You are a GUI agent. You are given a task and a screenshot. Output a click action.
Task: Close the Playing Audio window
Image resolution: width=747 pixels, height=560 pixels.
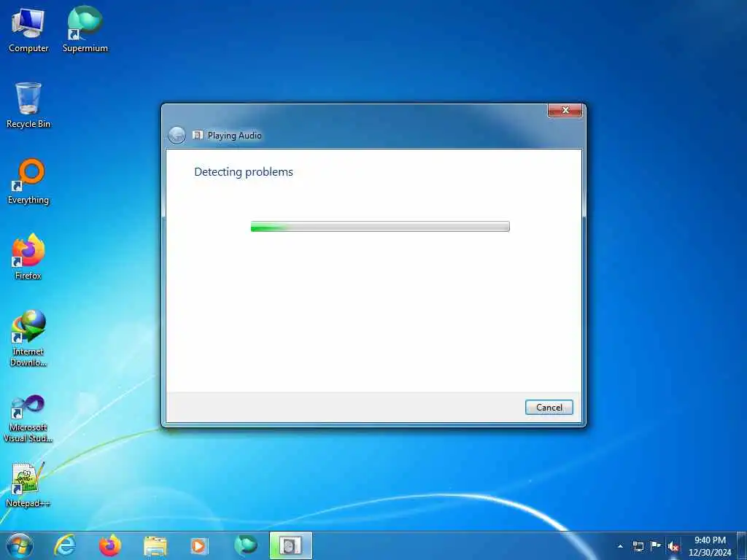coord(565,110)
